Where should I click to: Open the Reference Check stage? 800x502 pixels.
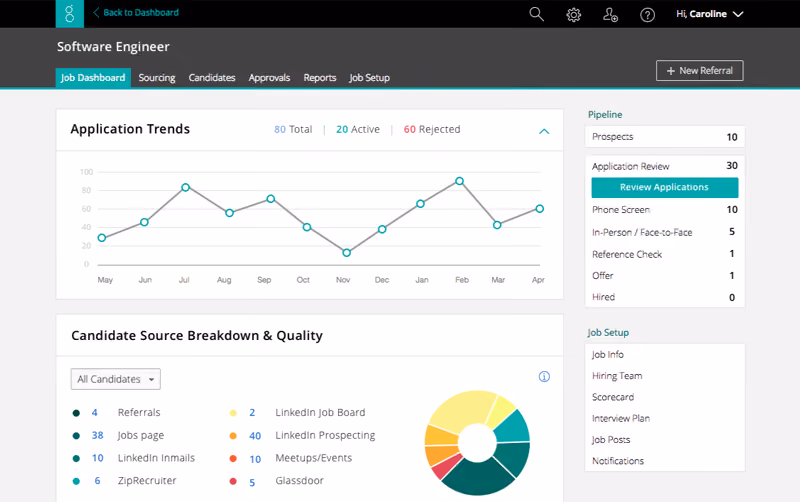[665, 254]
